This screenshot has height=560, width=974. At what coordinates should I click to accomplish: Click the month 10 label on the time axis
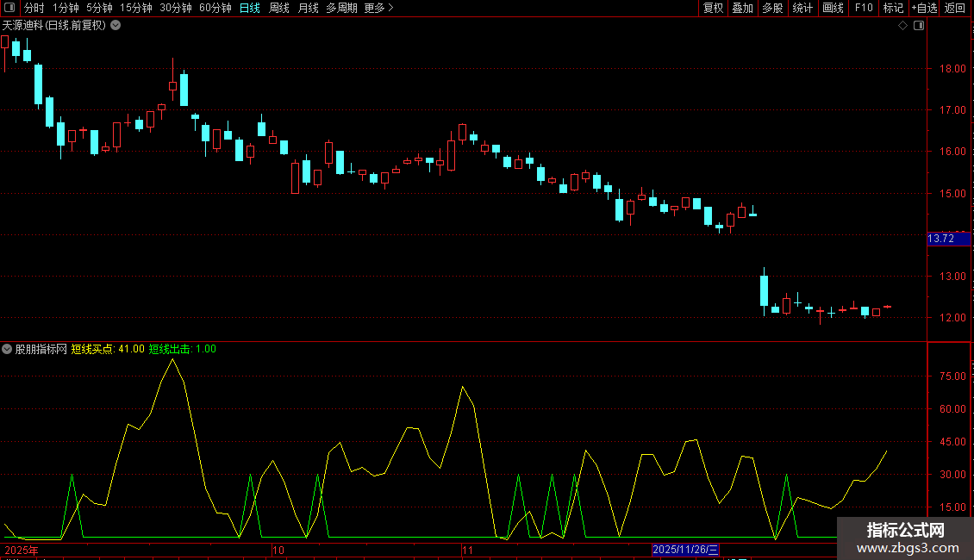pyautogui.click(x=278, y=550)
